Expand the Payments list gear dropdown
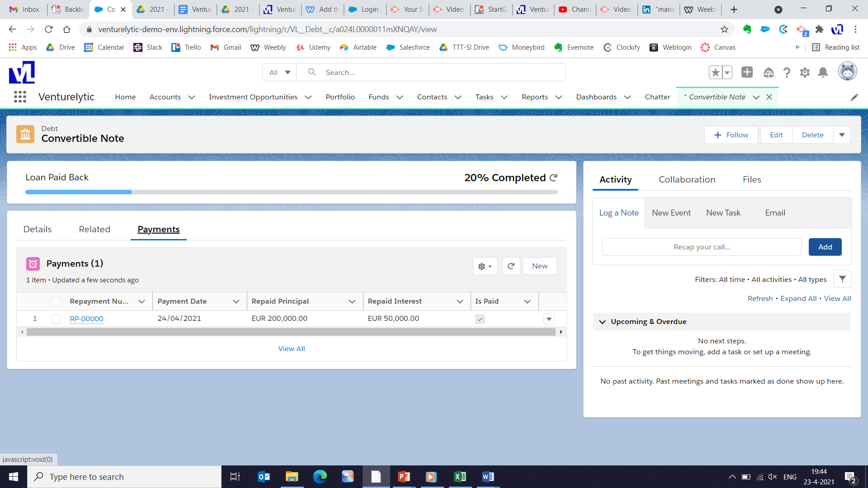 pyautogui.click(x=485, y=266)
